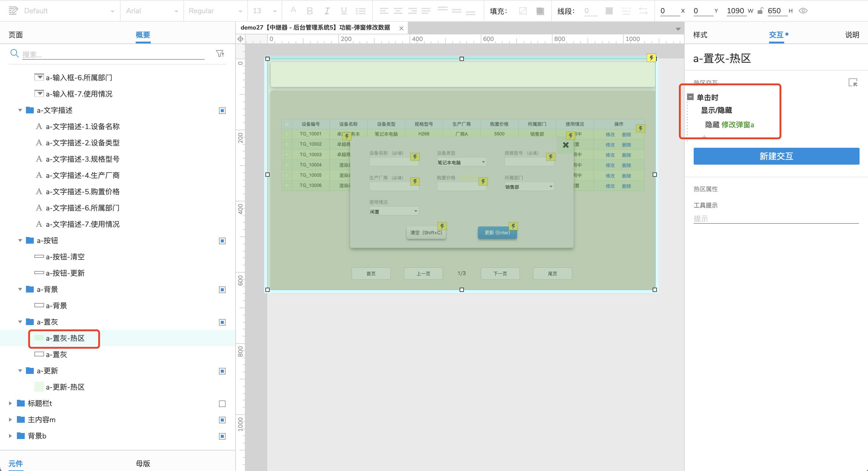Click the underline formatting icon

click(344, 11)
